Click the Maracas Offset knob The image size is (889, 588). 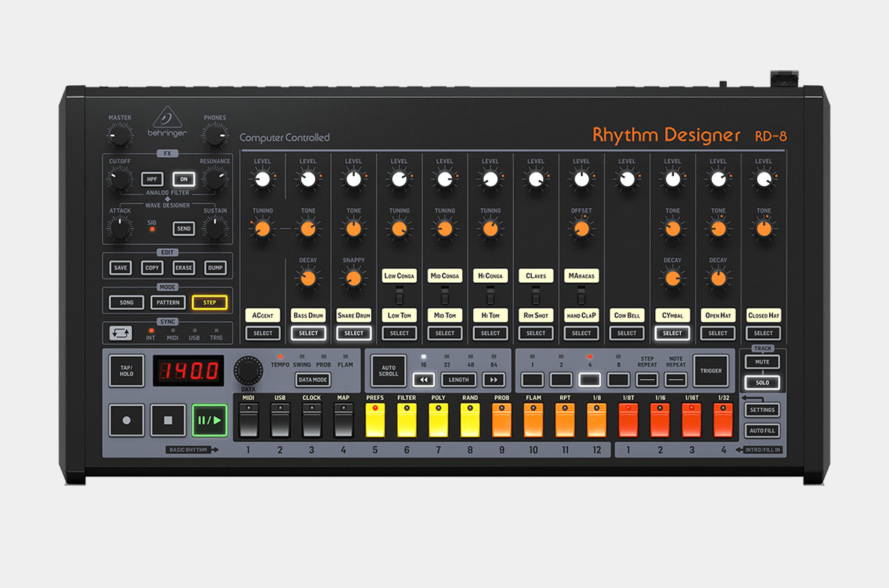tap(582, 229)
